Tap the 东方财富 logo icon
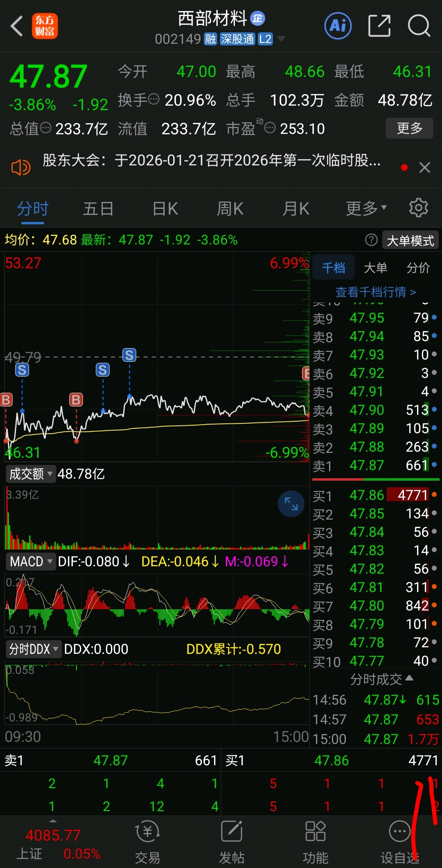 click(x=45, y=26)
